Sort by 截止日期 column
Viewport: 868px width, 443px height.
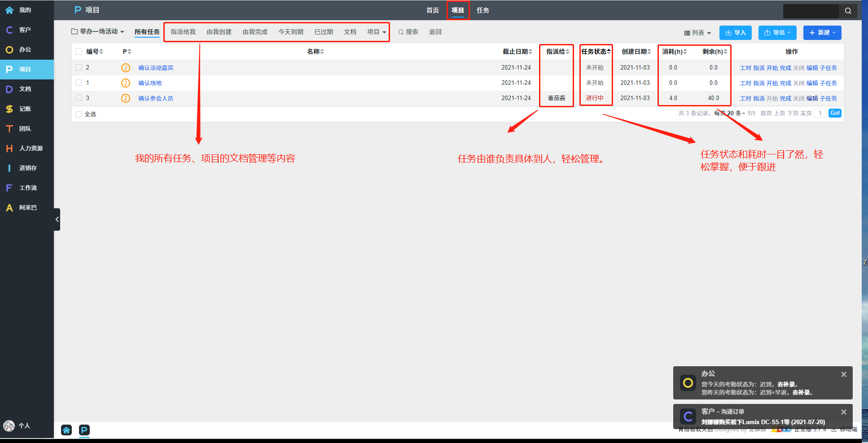517,52
